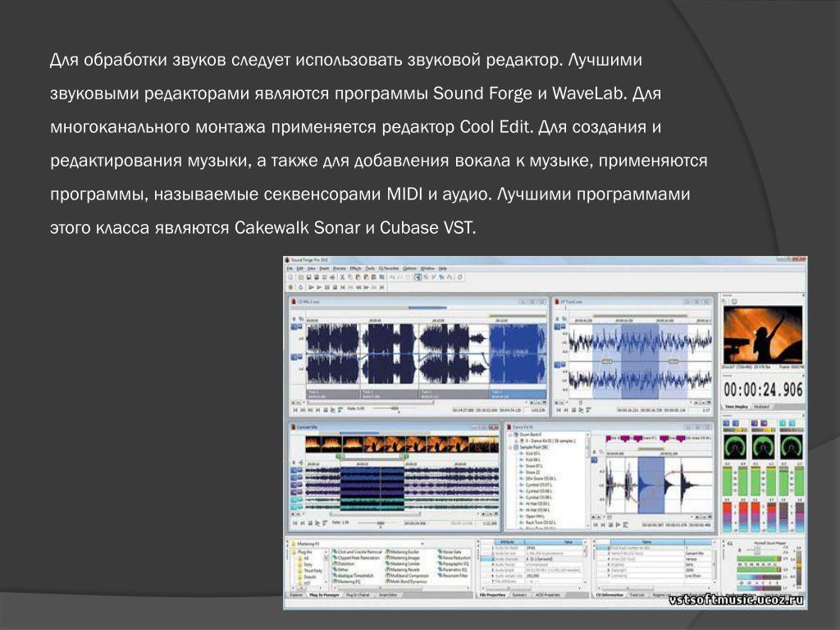Switch to the Track List tab
This screenshot has width=840, height=630.
point(637,595)
